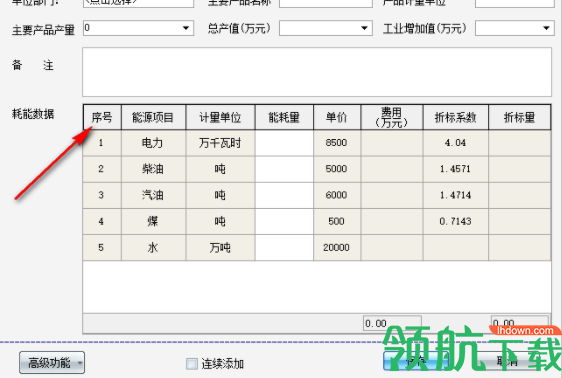Click the 序号 column header

coord(102,117)
